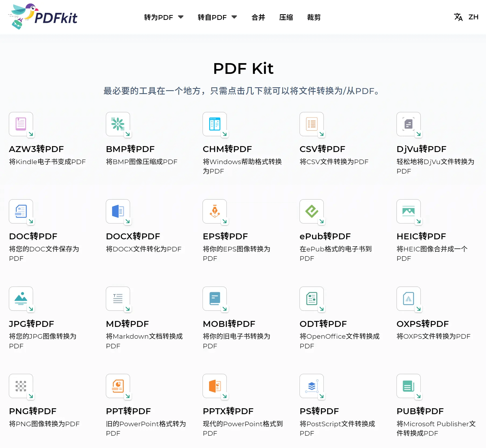Open the 合并 merge menu item
Image resolution: width=486 pixels, height=448 pixels.
pos(258,17)
